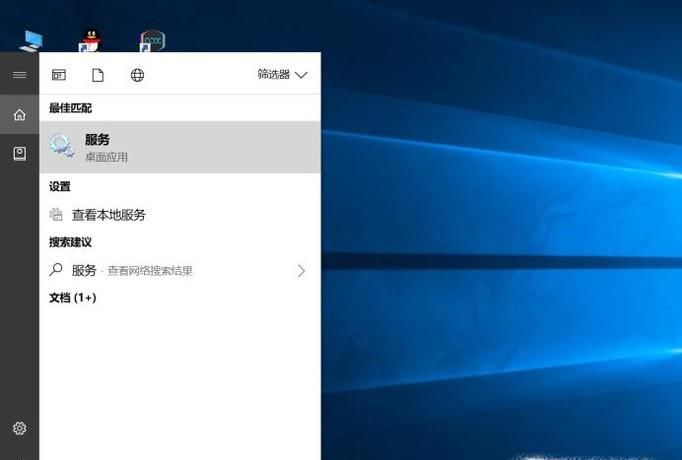The image size is (682, 460).
Task: Click the 搜索建议 section heading
Action: point(70,242)
